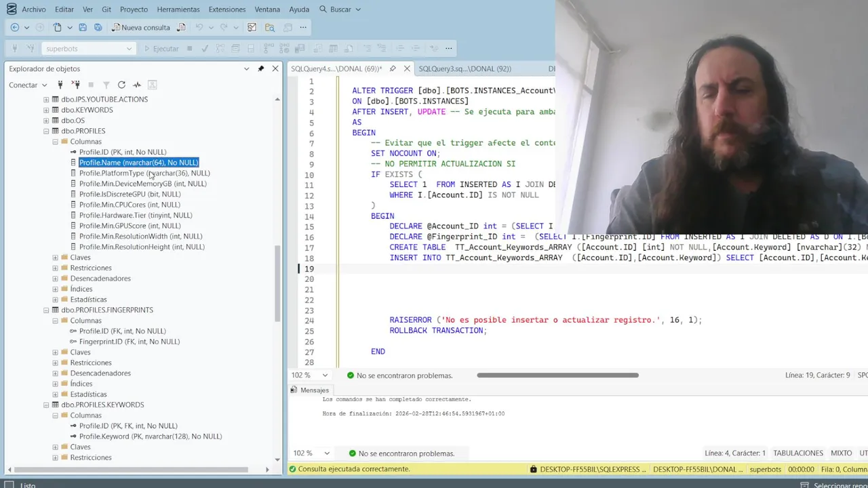Click the new file icon in toolbar
This screenshot has height=488, width=868.
click(57, 27)
